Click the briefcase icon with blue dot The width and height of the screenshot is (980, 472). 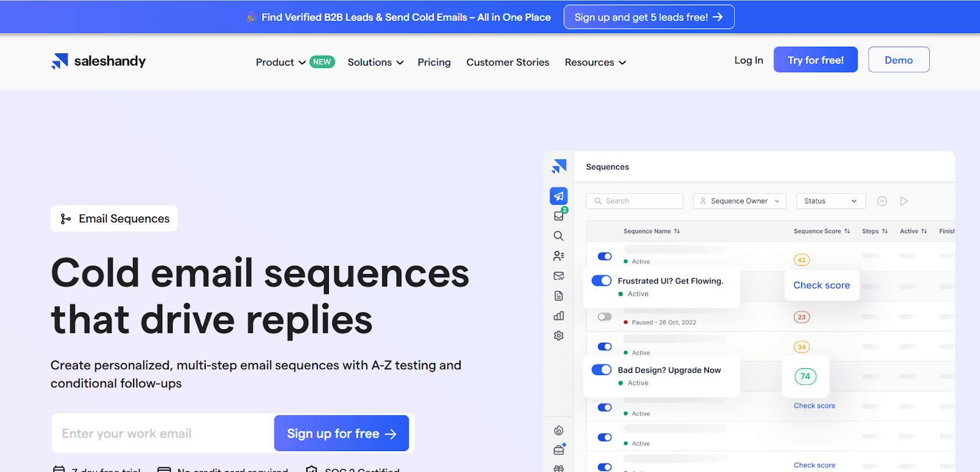559,449
